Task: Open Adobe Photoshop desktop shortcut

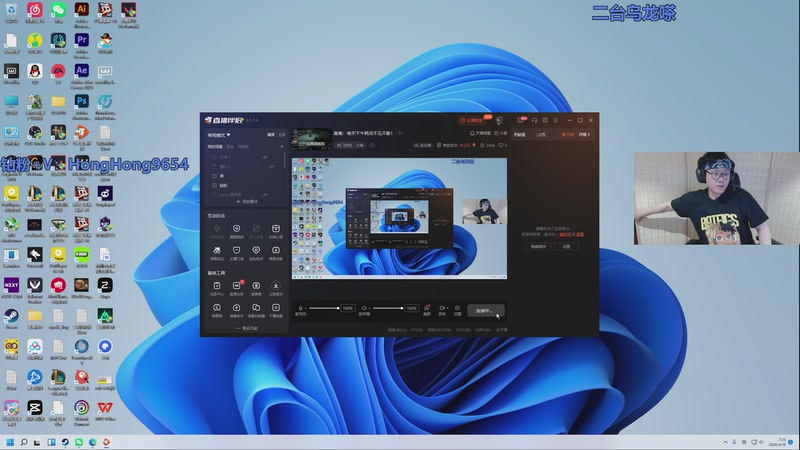Action: point(82,101)
